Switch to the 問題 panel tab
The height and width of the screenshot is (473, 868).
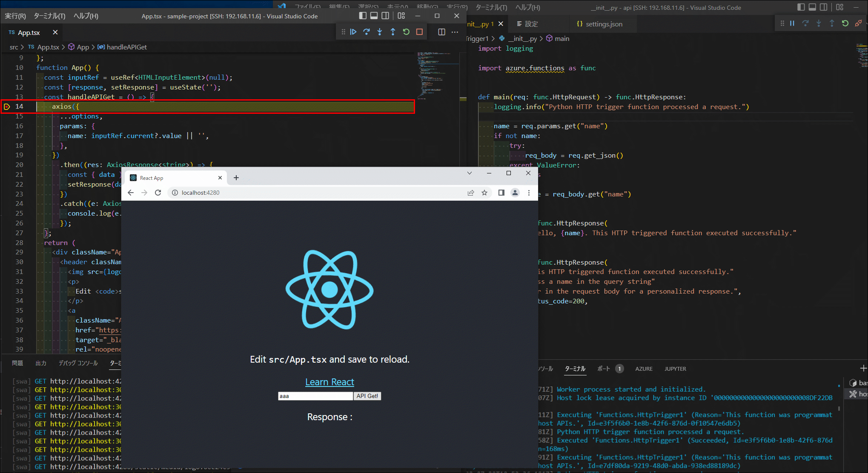pos(17,363)
